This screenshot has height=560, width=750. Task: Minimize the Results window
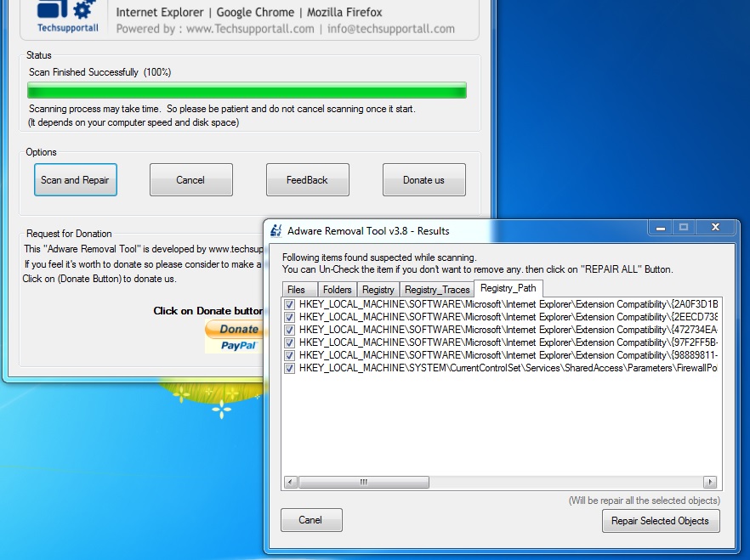[661, 228]
